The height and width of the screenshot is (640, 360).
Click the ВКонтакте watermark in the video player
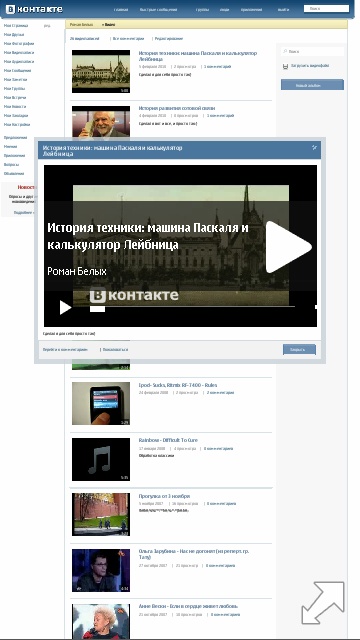pyautogui.click(x=134, y=296)
